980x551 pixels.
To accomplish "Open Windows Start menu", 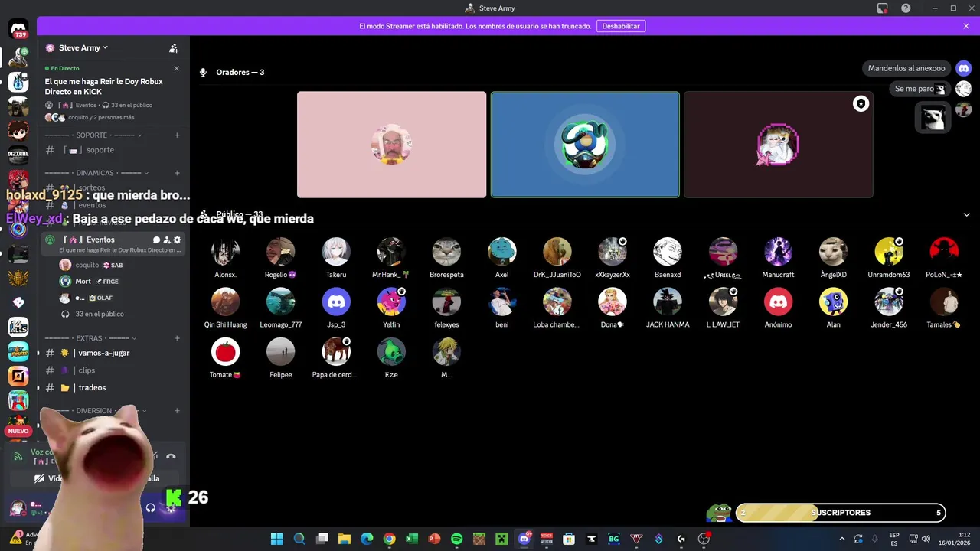I will [277, 539].
